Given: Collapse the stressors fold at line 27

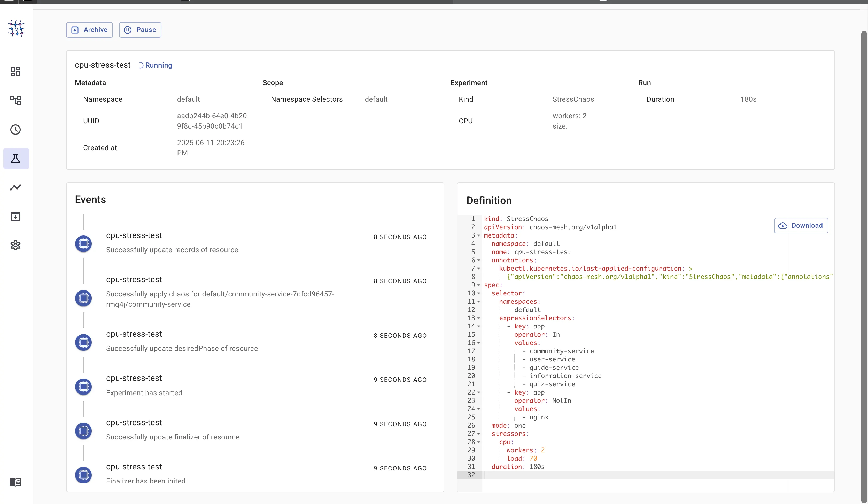Looking at the screenshot, I should (x=478, y=434).
